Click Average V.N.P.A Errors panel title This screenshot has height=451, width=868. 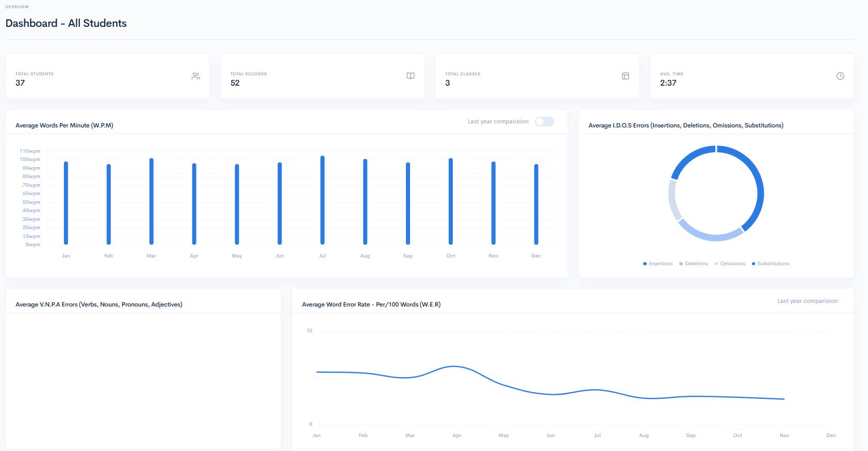[99, 304]
